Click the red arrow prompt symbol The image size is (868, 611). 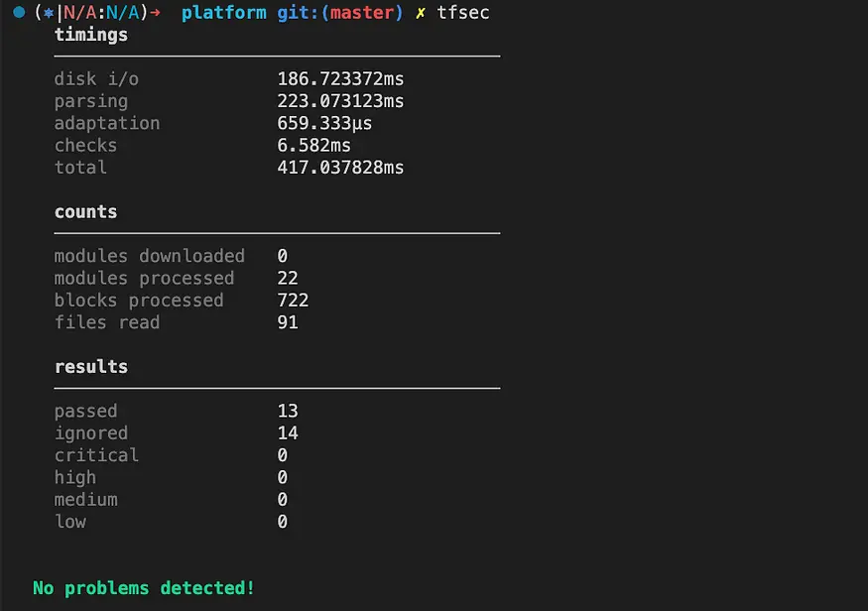pos(155,13)
